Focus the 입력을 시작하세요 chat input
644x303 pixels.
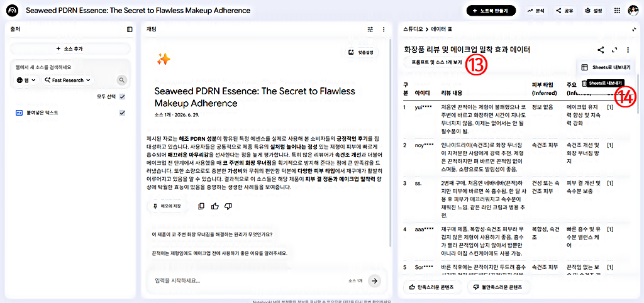tap(248, 281)
